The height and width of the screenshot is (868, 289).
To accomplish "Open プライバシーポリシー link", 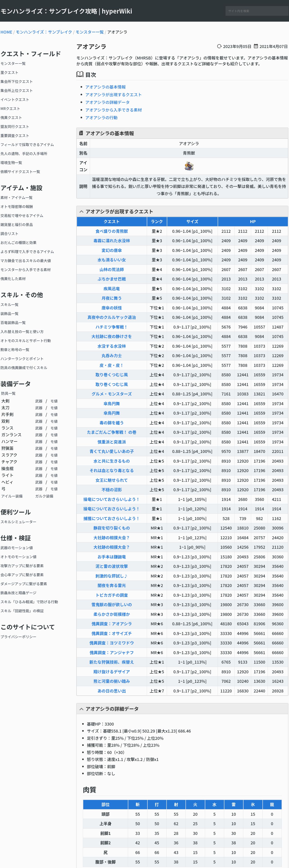I will pyautogui.click(x=18, y=637).
